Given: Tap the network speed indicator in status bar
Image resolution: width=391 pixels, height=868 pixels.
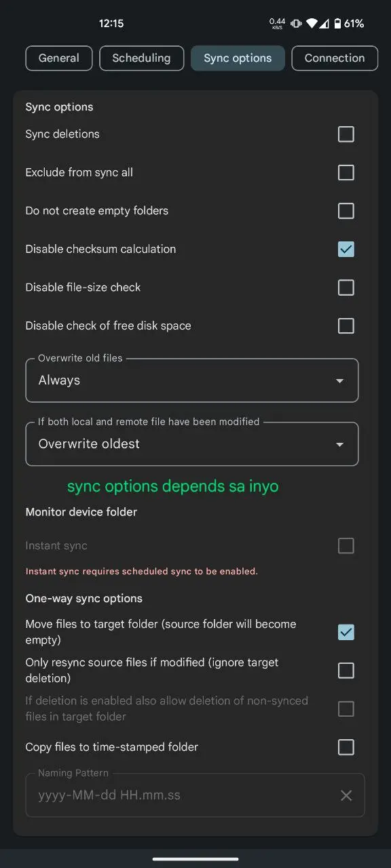Looking at the screenshot, I should click(277, 24).
